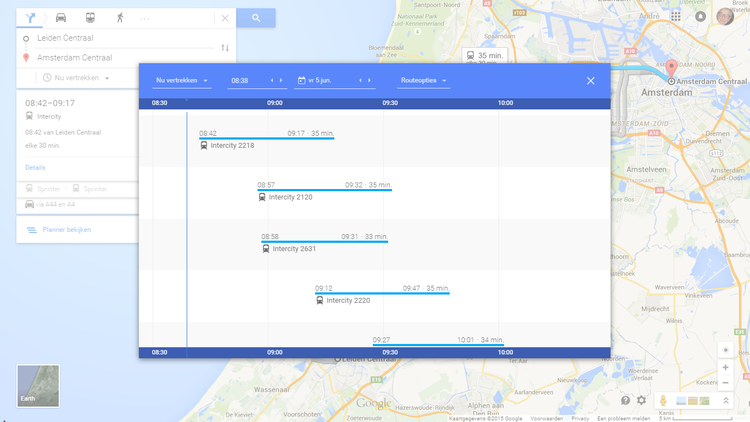
Task: Open the photo imagery thumbnails strip
Action: click(x=693, y=401)
